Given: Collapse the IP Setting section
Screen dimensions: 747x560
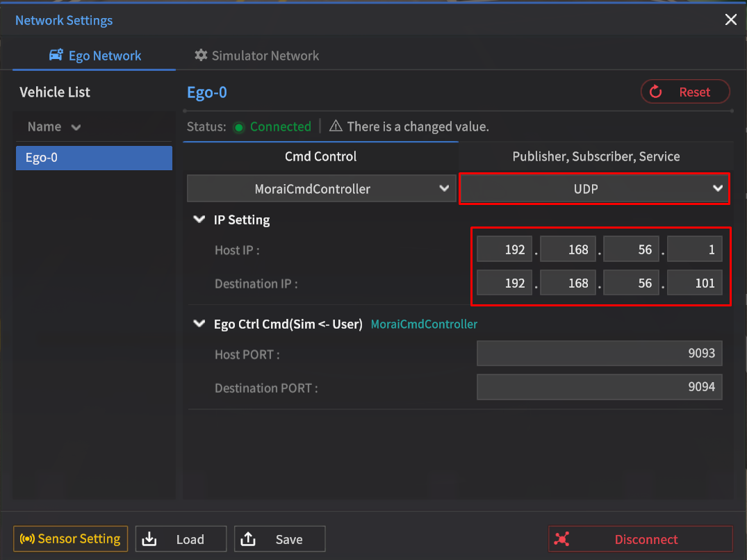Looking at the screenshot, I should click(x=199, y=220).
